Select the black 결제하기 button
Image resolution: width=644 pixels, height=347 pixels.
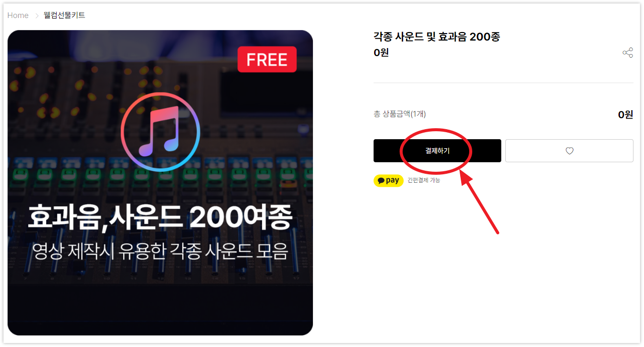point(437,151)
